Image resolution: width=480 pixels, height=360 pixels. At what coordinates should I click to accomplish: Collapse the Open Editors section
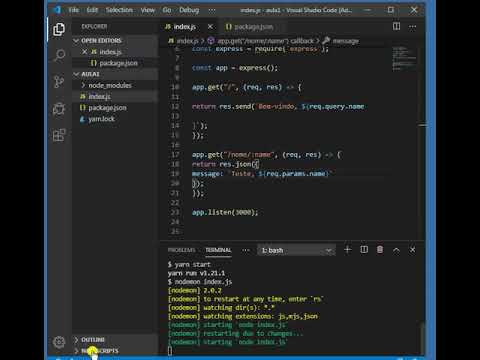115,41
